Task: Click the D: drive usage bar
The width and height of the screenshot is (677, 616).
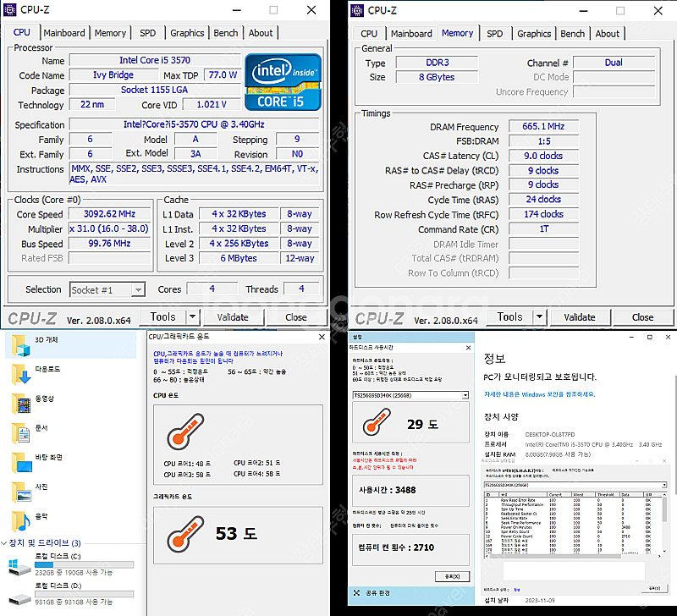Action: point(84,594)
